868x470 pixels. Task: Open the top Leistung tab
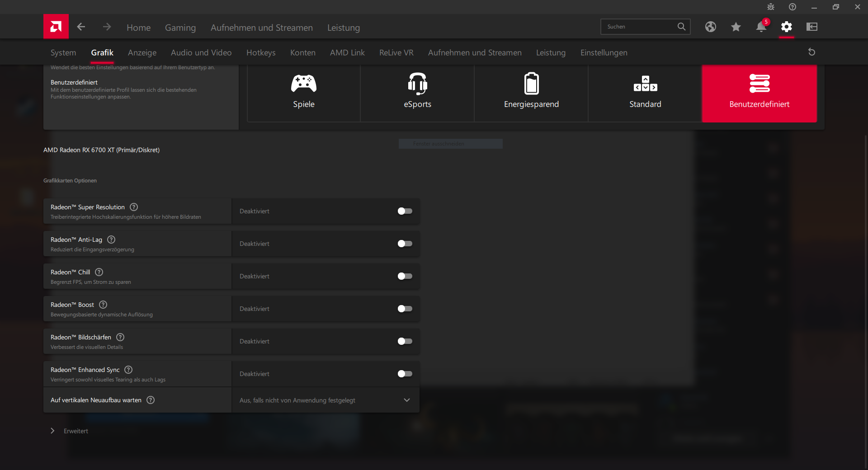(x=344, y=28)
